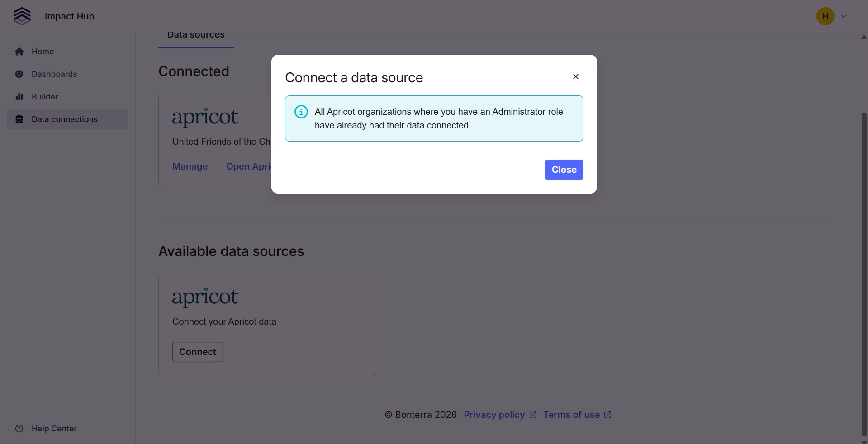The height and width of the screenshot is (444, 868).
Task: Click the external link icon beside Privacy policy
Action: [x=533, y=415]
